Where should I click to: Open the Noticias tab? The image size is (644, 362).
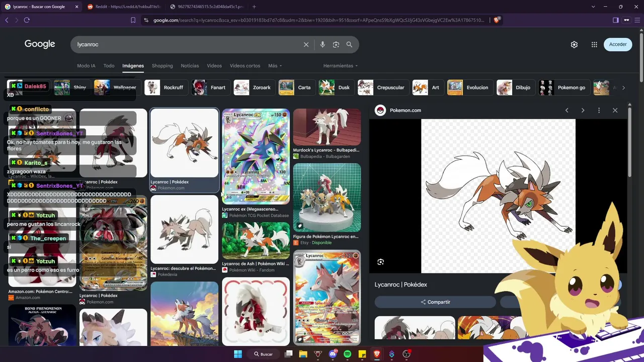(x=190, y=66)
